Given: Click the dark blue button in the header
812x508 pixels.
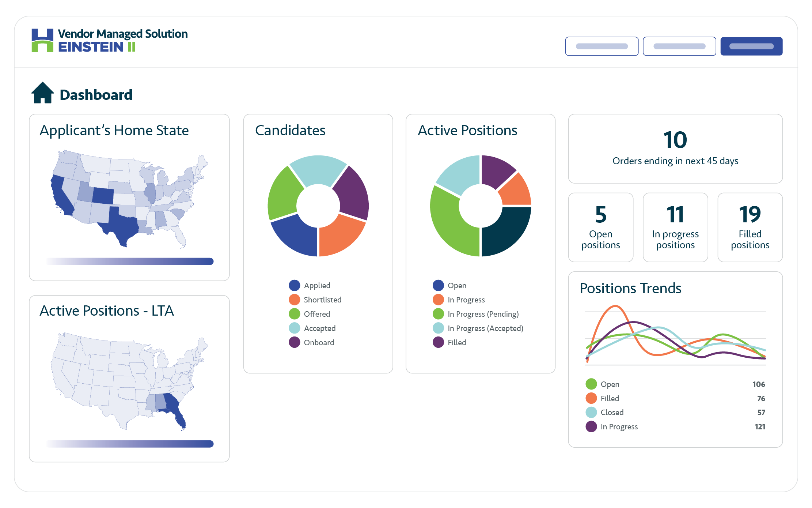Looking at the screenshot, I should click(x=751, y=46).
